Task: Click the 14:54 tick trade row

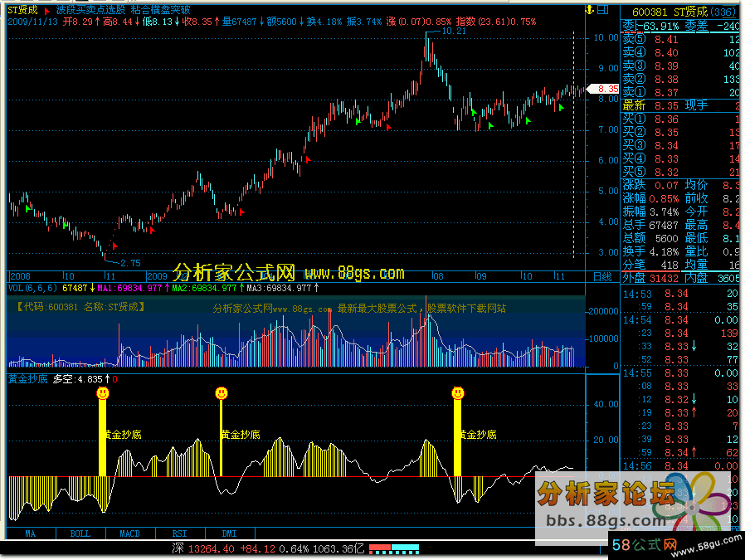Action: click(681, 320)
